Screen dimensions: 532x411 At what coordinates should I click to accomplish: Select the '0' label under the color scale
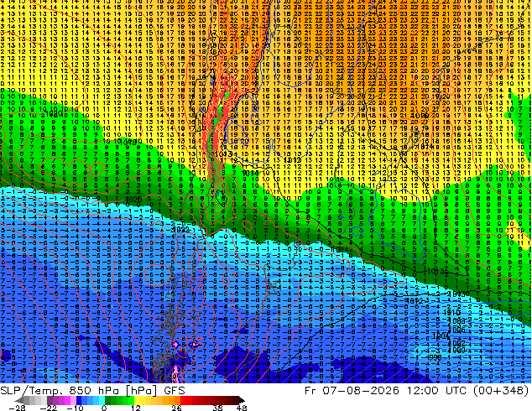(x=104, y=408)
